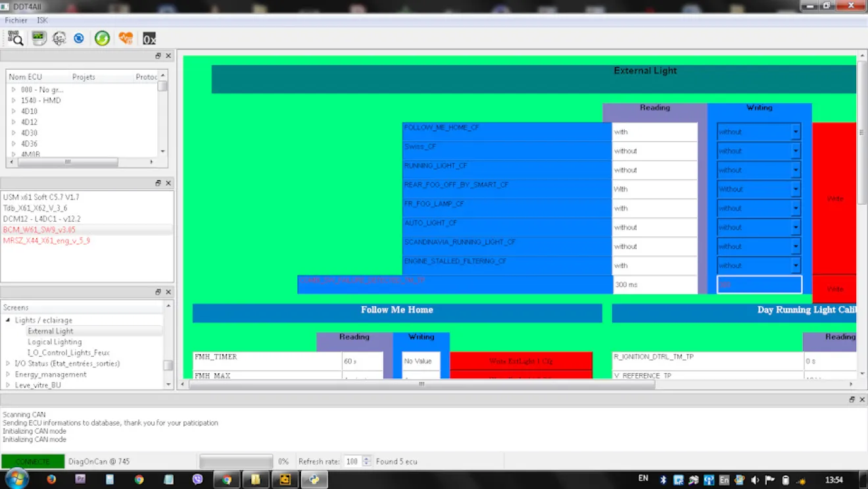Float the ECU list panel with undock icon
Screen dimensions: 868x489
click(x=158, y=56)
